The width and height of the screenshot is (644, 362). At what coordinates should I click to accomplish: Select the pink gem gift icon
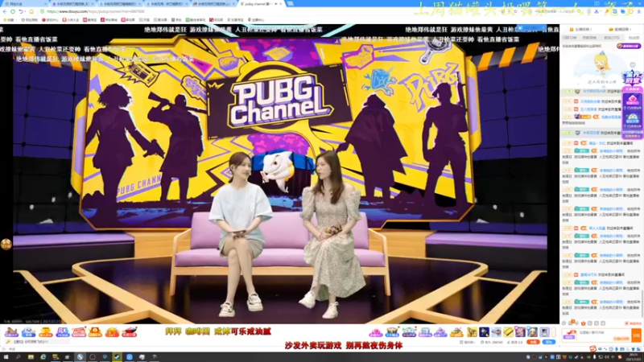point(376,331)
